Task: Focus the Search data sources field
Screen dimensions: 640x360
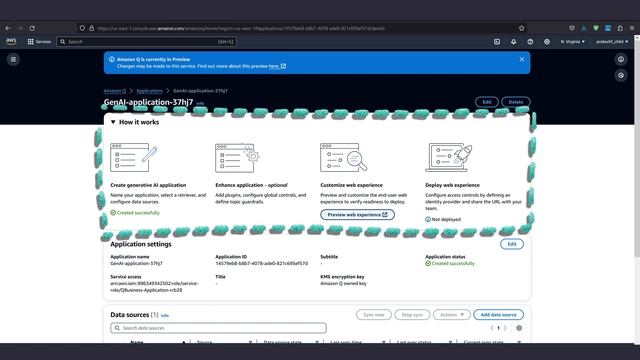Action: pos(218,328)
